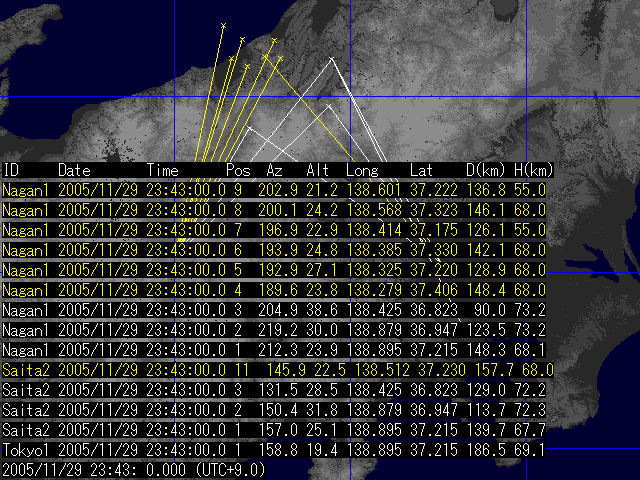Select distance value 90.0
Viewport: 640px width, 480px height.
click(490, 310)
